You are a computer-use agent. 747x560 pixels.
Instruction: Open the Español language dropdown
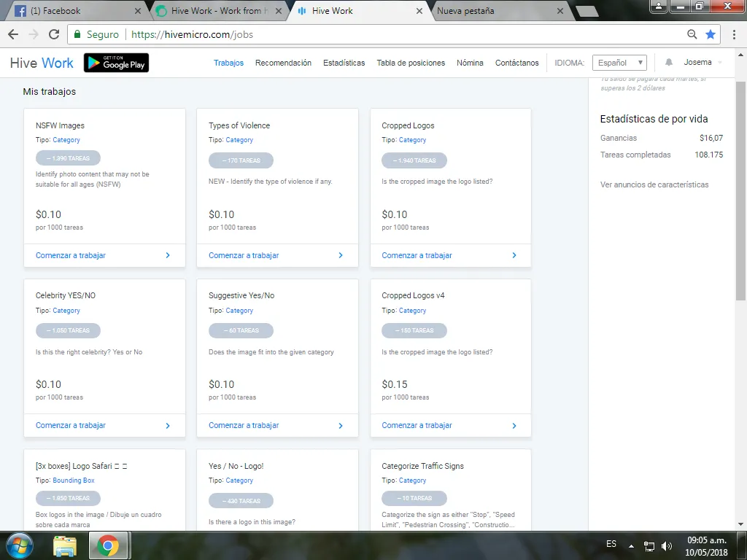(619, 63)
